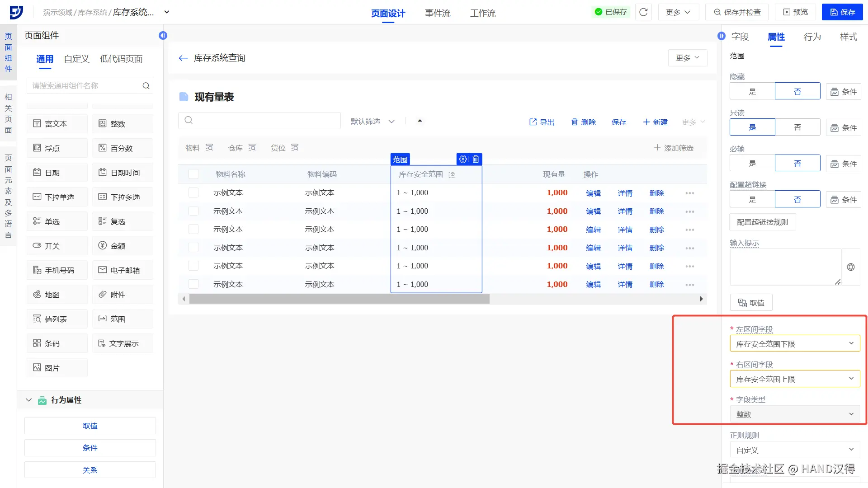Click the trash icon on the range column

pyautogui.click(x=476, y=159)
